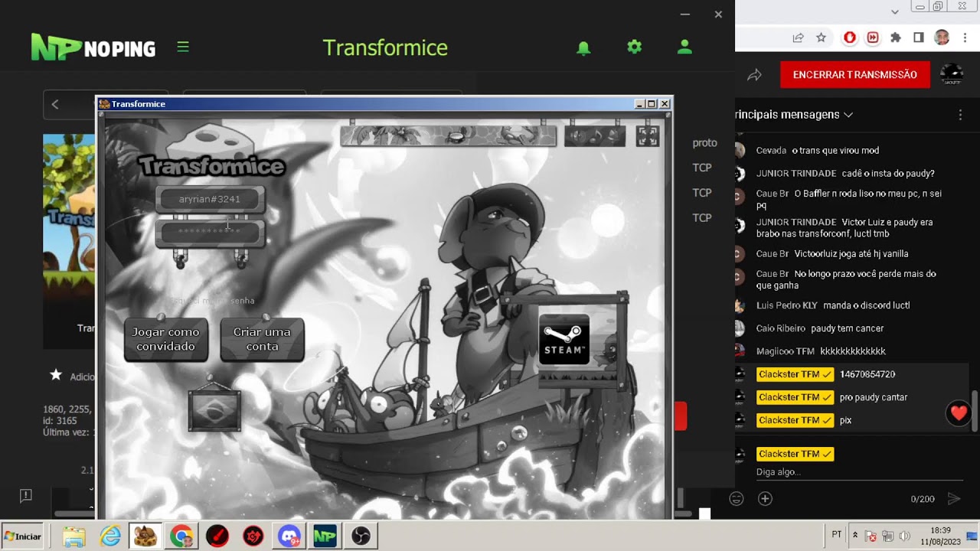
Task: Click the Transformice event banner
Action: pos(448,135)
